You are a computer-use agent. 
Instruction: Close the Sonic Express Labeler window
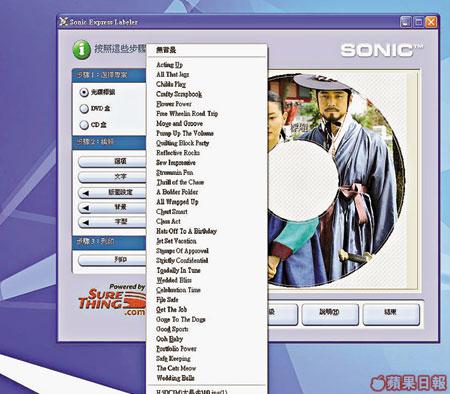pyautogui.click(x=431, y=22)
